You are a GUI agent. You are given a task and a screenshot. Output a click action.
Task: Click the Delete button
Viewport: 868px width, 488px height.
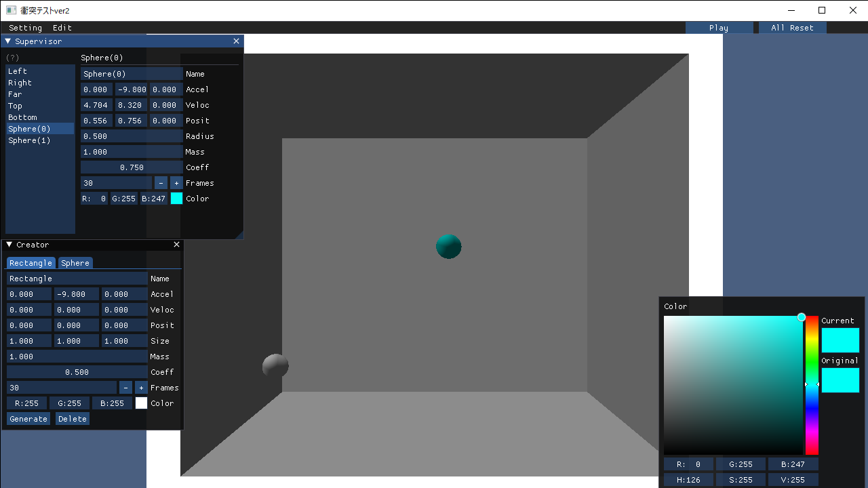point(73,419)
